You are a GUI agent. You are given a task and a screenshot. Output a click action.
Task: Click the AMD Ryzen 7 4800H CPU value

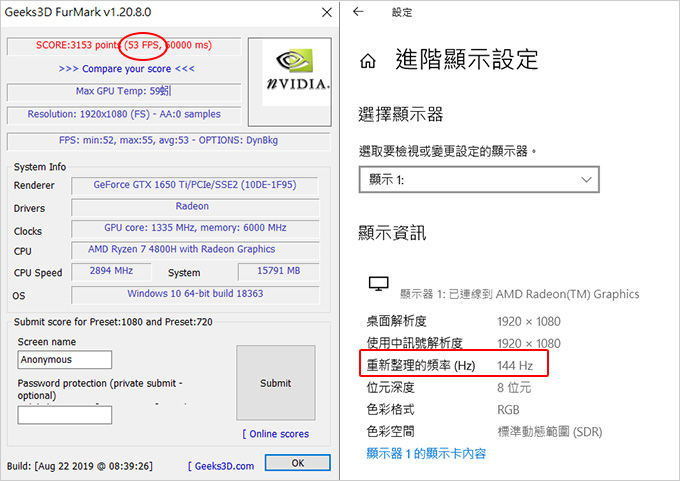coord(181,249)
